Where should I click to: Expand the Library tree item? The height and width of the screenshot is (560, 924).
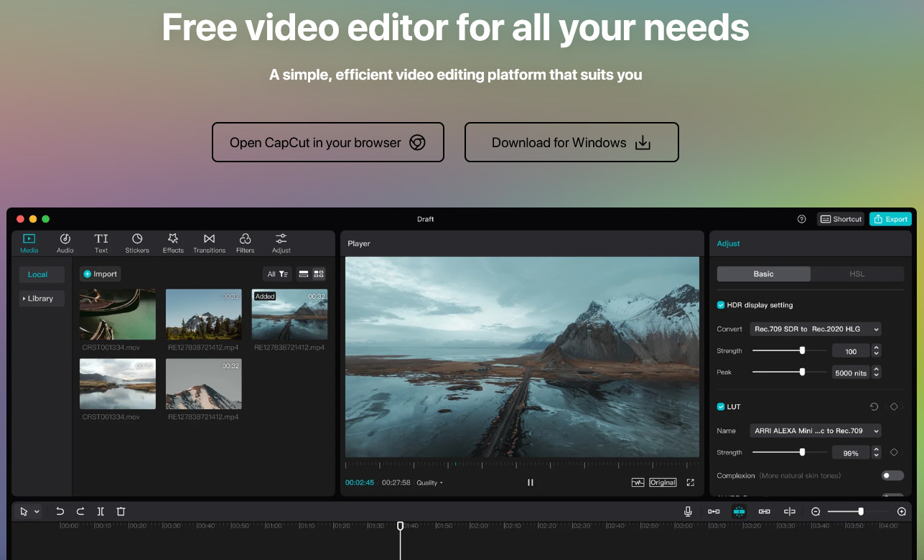42,298
